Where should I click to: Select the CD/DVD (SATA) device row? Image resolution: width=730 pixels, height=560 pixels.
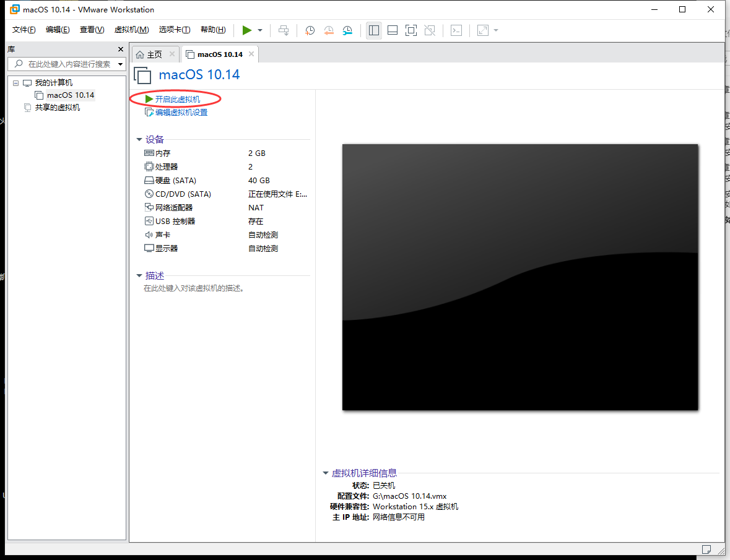226,194
